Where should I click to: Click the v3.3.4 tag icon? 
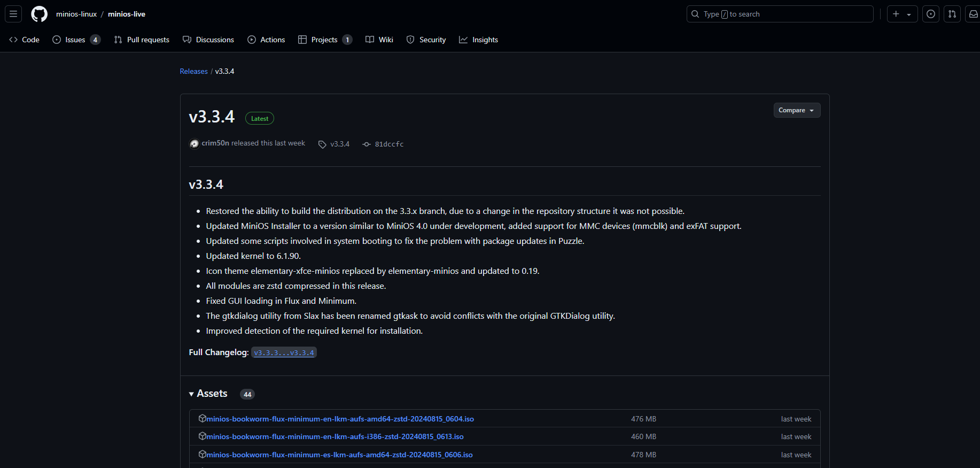pyautogui.click(x=322, y=144)
